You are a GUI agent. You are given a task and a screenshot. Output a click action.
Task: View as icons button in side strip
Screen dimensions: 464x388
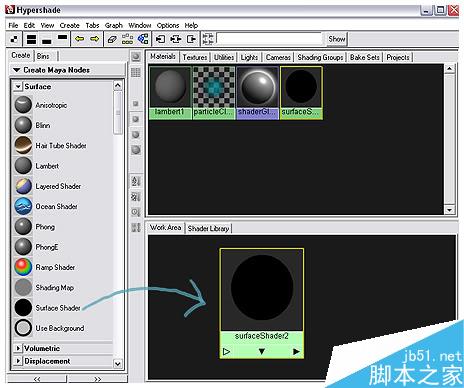(x=136, y=57)
